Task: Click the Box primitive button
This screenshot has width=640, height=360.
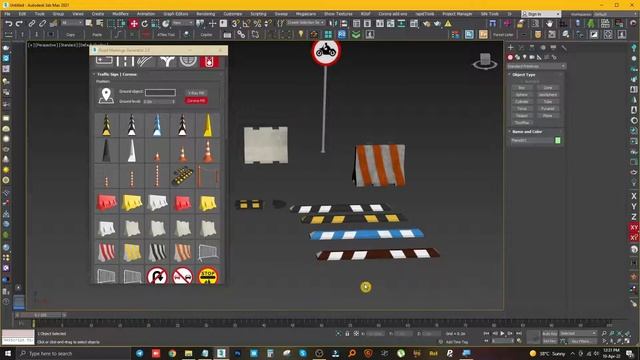Action: coord(522,88)
